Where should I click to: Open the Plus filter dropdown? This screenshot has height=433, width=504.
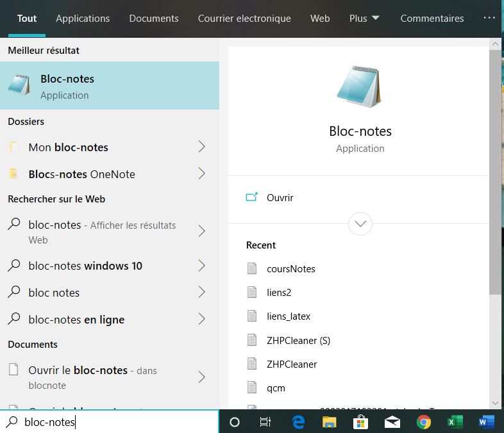364,19
